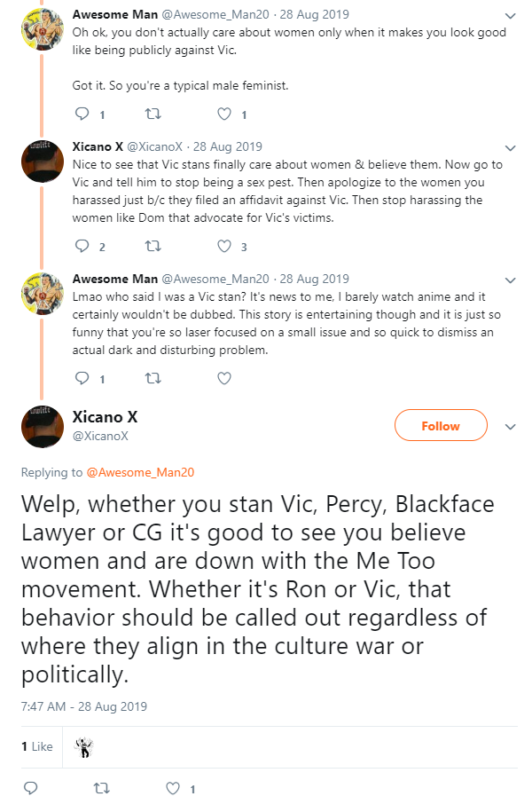Open chevron menu on second Awesome Man tweet
Viewport: 532px width, 812px height.
point(510,280)
